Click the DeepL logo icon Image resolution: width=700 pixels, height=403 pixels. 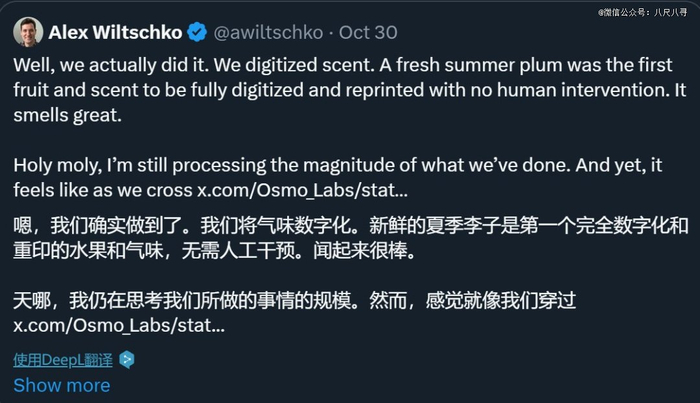click(126, 359)
